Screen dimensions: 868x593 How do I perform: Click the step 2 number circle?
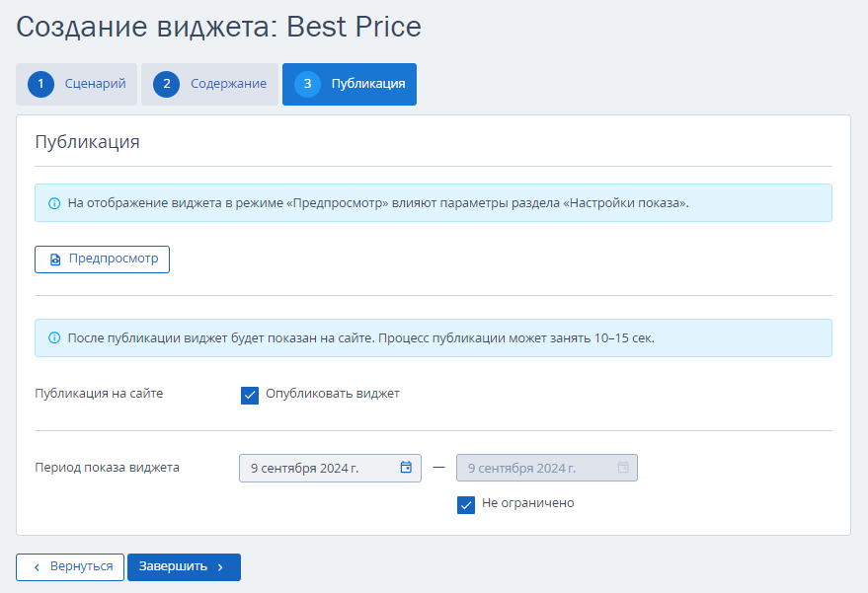point(167,84)
